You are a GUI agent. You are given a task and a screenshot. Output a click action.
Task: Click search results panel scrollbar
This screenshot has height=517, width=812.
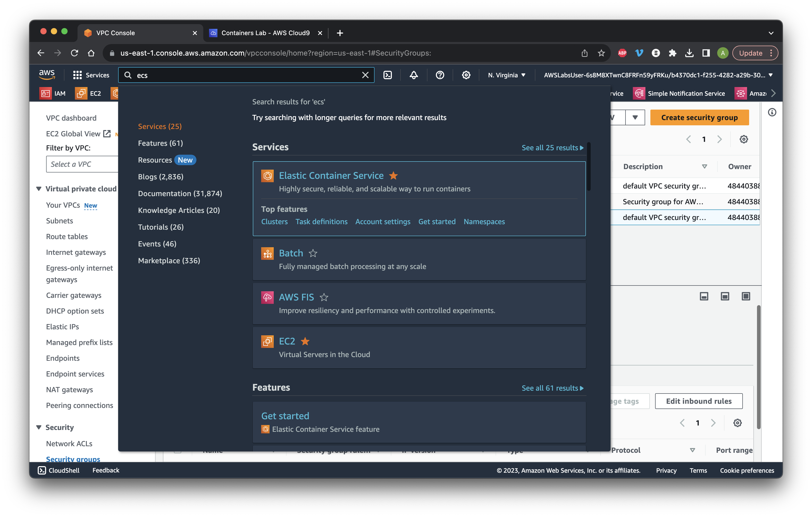coord(589,166)
